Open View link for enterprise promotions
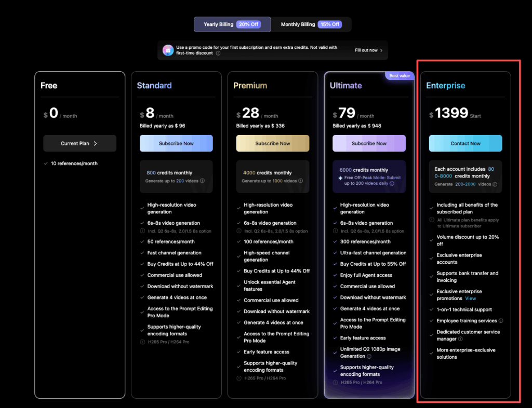This screenshot has height=408, width=532. (x=470, y=298)
